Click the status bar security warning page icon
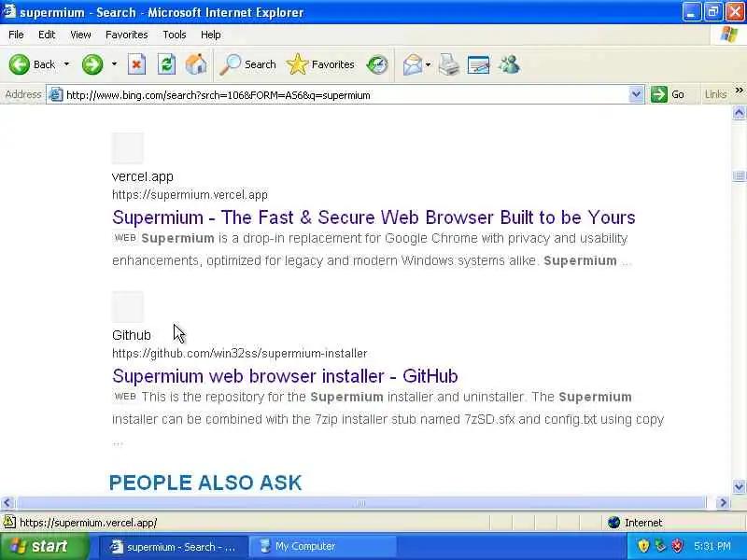 pyautogui.click(x=9, y=523)
